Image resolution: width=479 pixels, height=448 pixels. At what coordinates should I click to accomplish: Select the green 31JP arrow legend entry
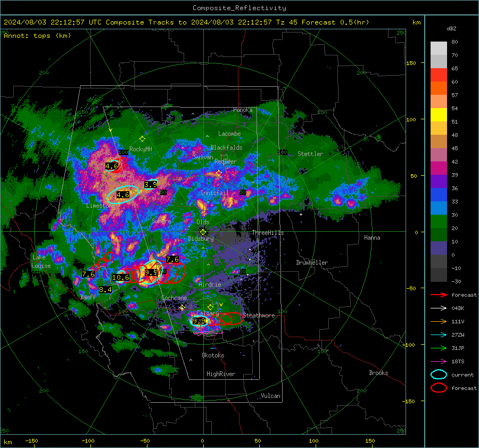pos(439,348)
